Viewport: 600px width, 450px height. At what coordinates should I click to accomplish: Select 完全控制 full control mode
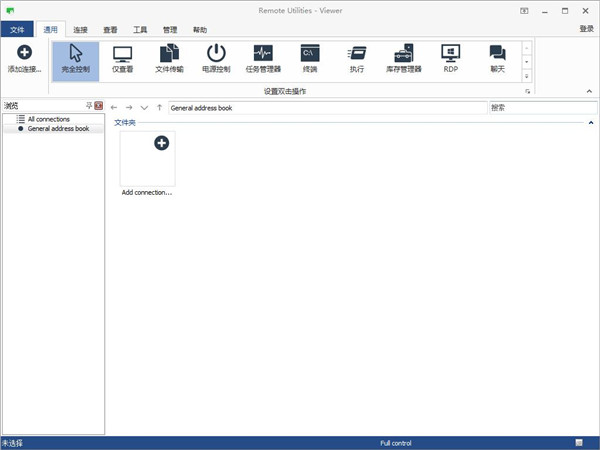point(75,58)
